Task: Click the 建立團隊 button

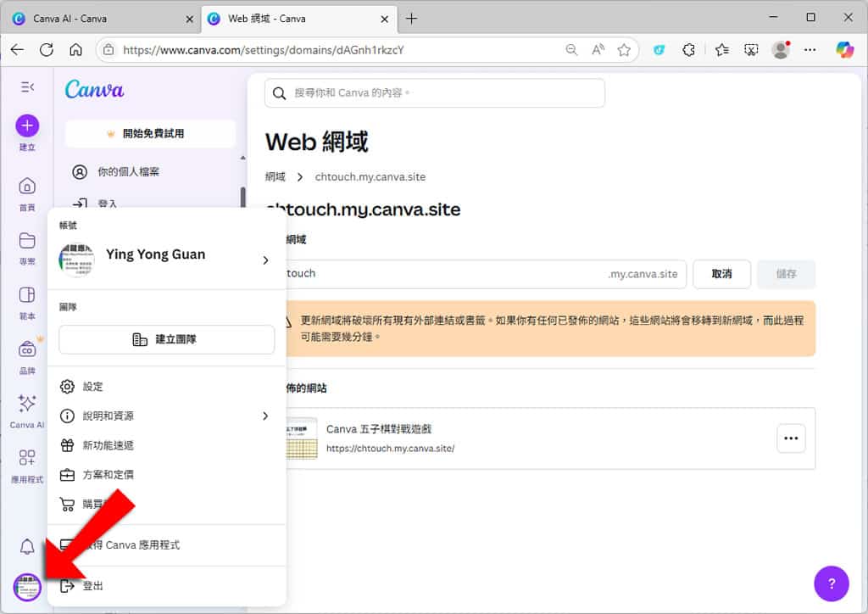Action: [166, 339]
